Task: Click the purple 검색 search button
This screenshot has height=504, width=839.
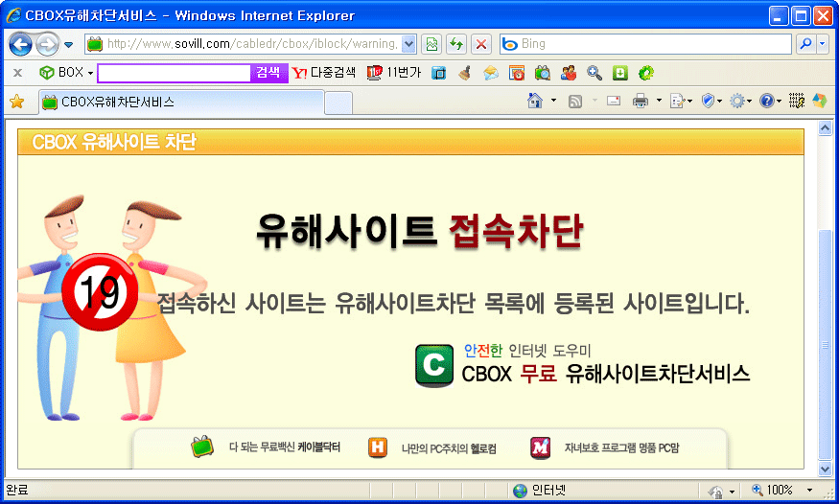Action: click(268, 73)
